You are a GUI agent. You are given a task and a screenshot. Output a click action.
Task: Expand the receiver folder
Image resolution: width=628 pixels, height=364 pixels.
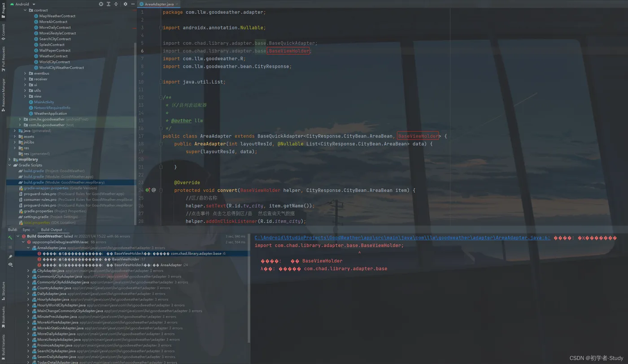[25, 79]
